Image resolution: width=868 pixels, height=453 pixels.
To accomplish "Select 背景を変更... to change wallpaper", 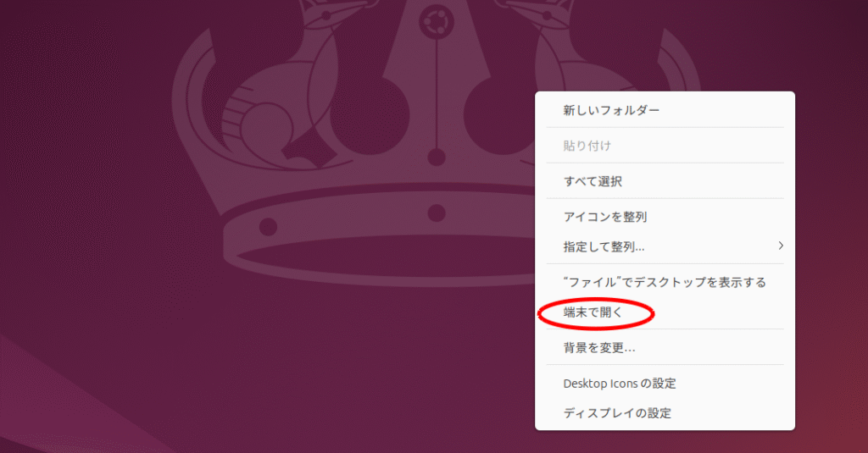I will (665, 347).
